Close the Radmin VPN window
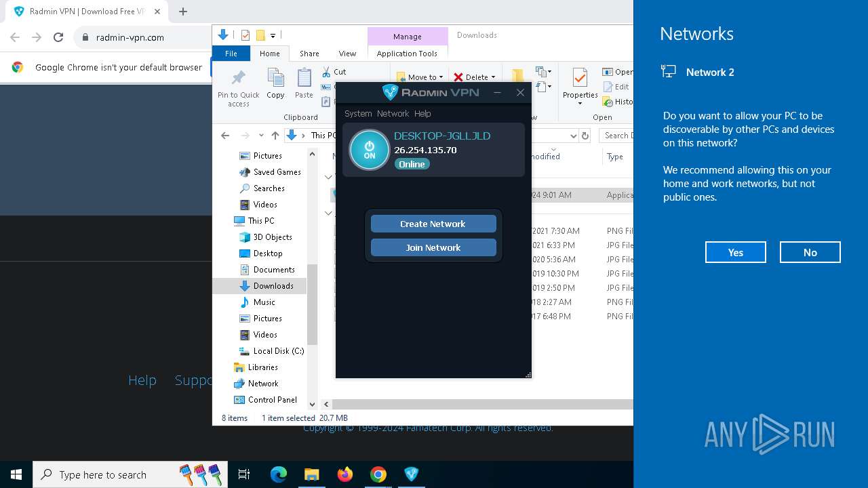Viewport: 868px width, 488px height. [520, 92]
